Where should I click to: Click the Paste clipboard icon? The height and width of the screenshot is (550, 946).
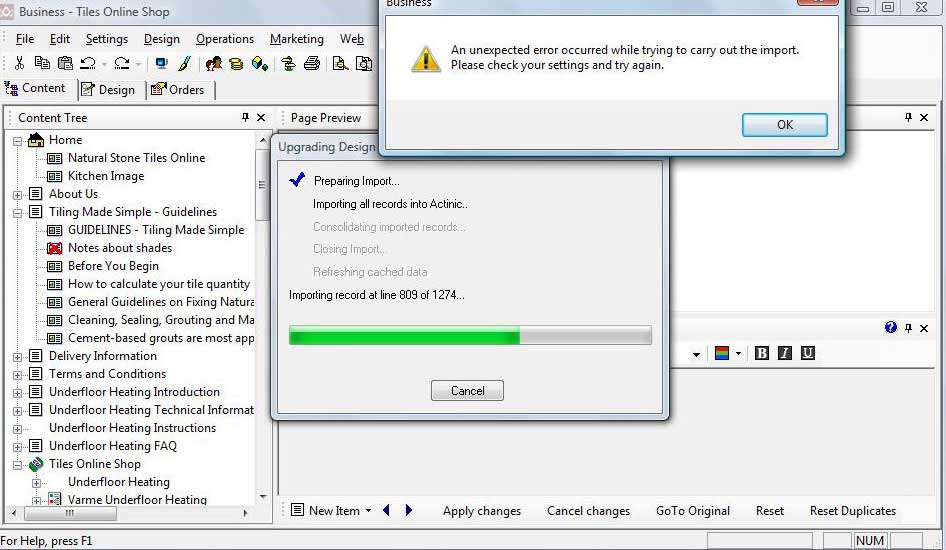click(65, 64)
